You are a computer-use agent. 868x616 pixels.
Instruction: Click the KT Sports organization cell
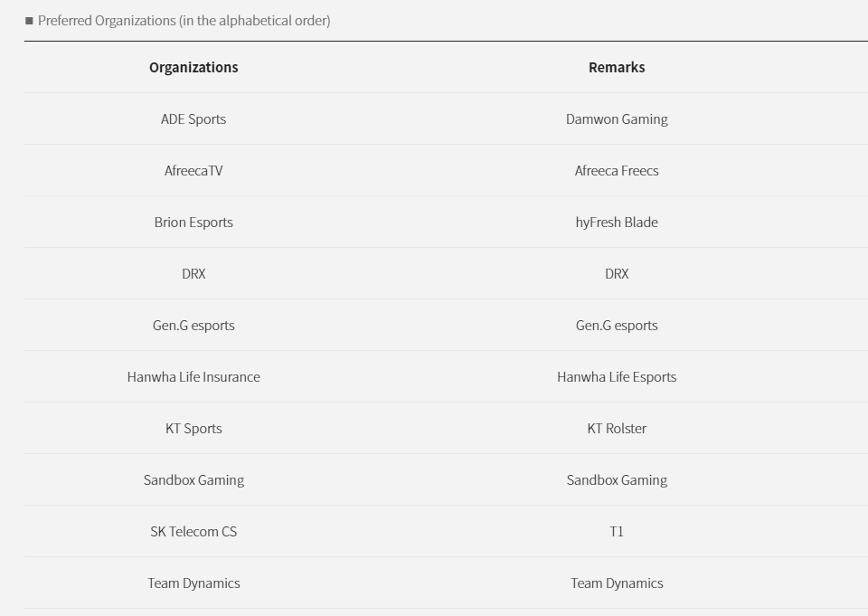click(193, 428)
